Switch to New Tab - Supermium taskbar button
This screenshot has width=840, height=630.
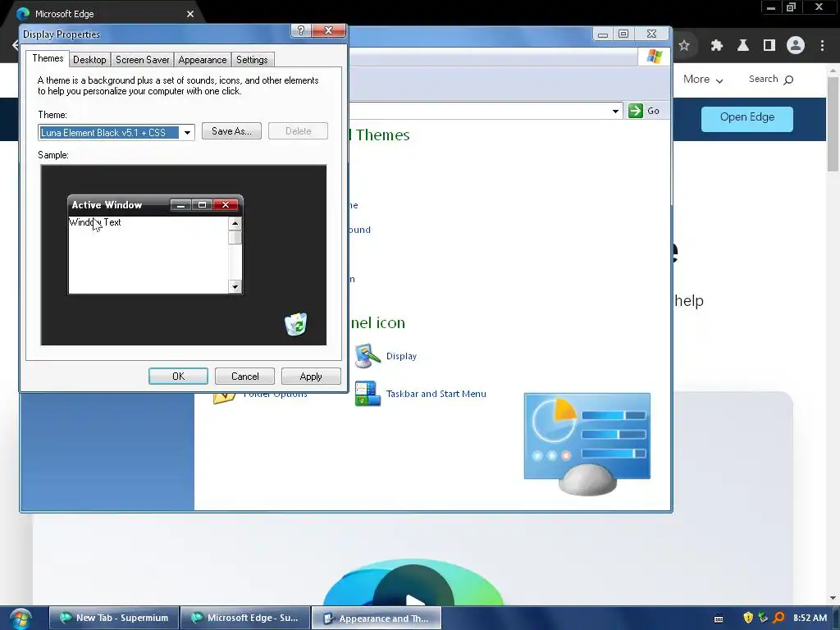coord(114,618)
